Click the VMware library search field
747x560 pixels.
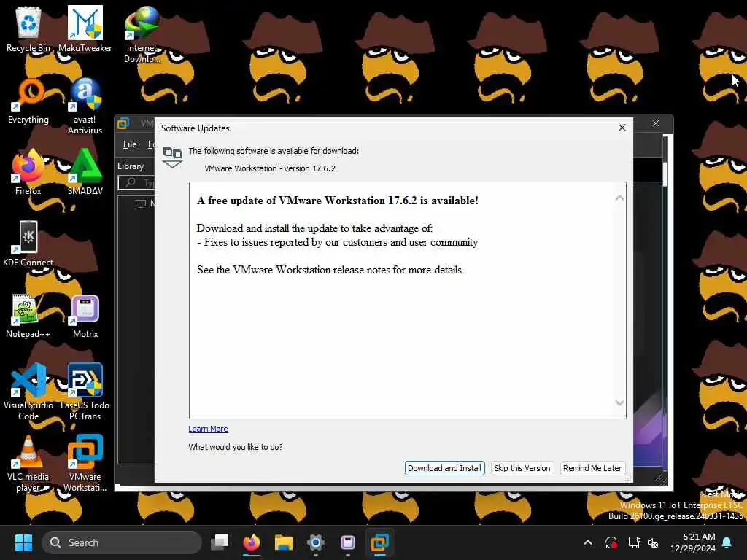click(x=136, y=183)
